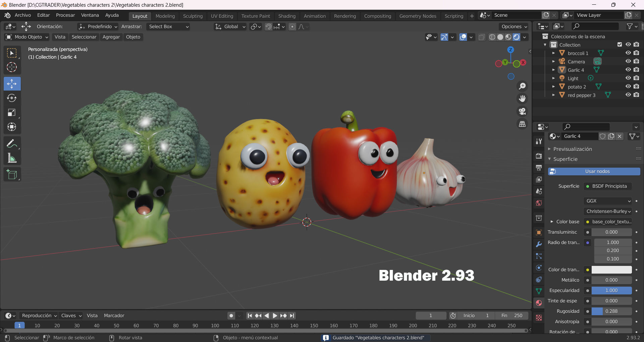Screen dimensions: 644x342
Task: Activate the Cursor tool
Action: [12, 67]
